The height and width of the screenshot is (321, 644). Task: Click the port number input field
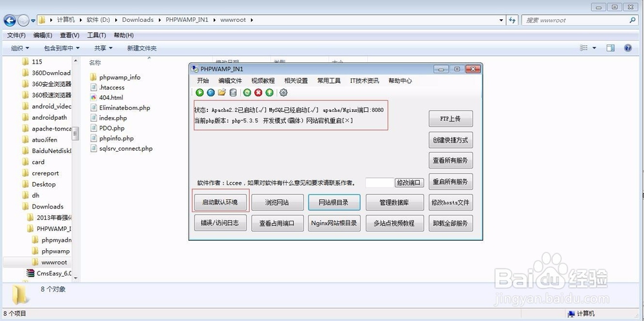379,183
